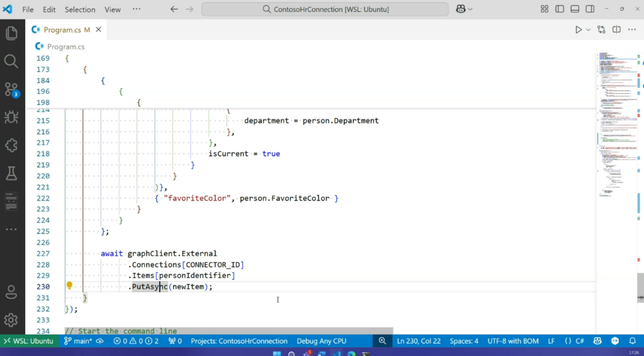
Task: Close the Program.cs tab
Action: (99, 30)
